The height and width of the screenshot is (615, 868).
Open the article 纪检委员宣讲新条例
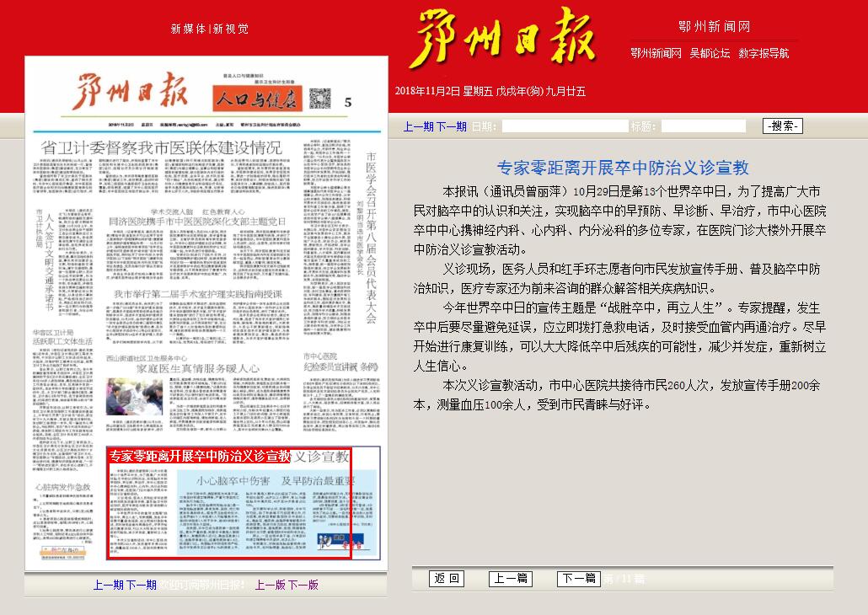click(x=341, y=366)
